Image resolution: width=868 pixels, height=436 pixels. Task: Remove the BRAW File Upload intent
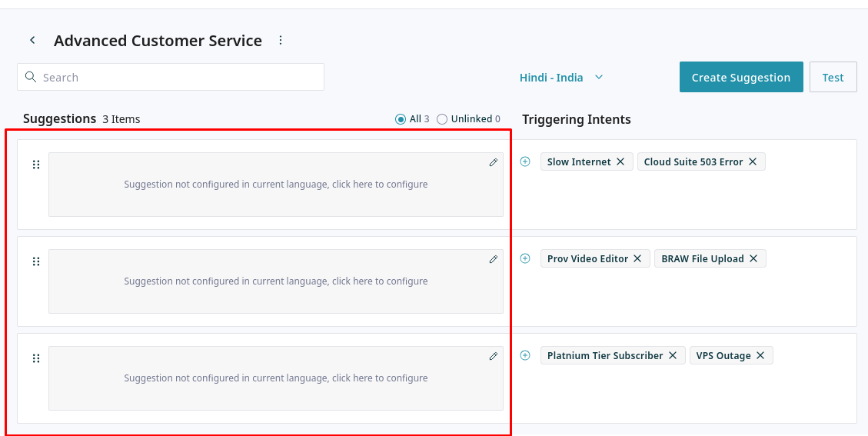(x=753, y=258)
